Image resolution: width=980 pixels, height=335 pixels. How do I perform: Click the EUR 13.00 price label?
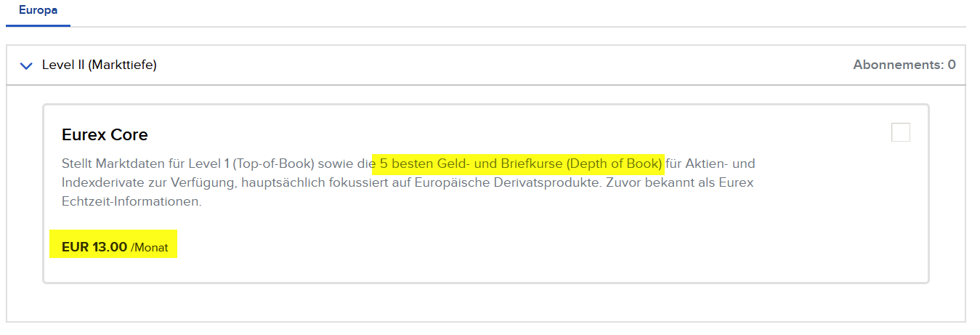[x=94, y=247]
